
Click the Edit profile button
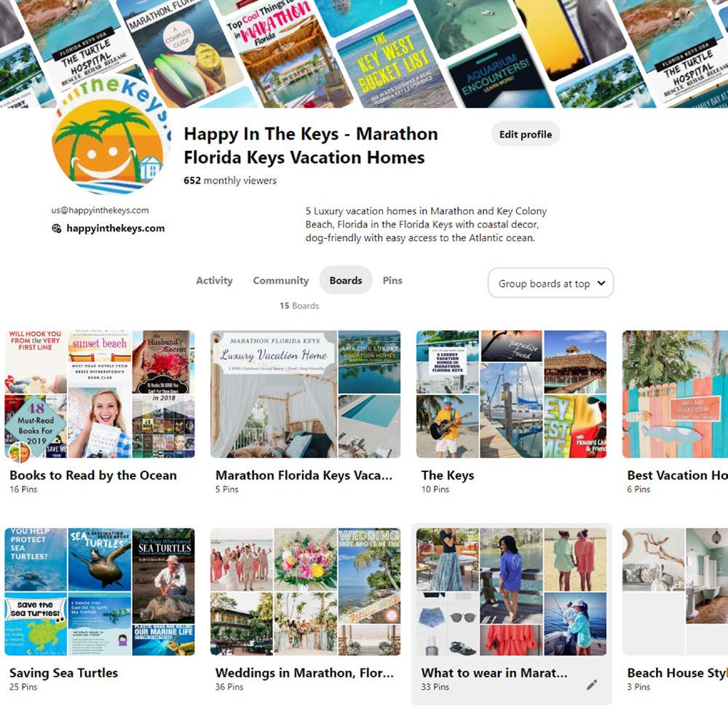526,134
